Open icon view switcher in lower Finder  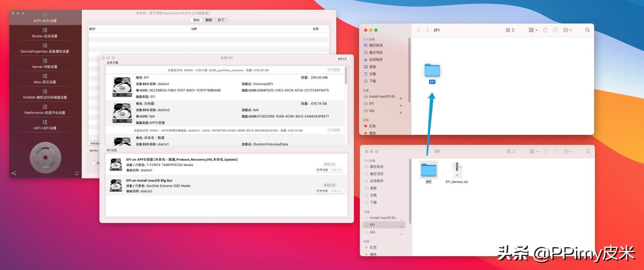(511, 152)
